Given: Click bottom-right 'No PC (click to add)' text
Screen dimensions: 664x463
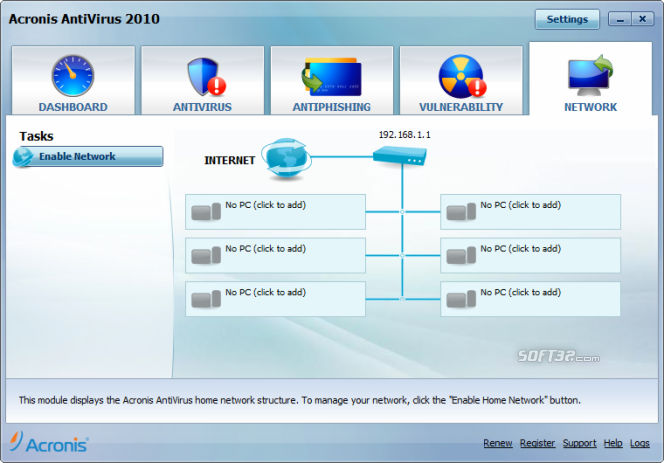Looking at the screenshot, I should pos(520,292).
